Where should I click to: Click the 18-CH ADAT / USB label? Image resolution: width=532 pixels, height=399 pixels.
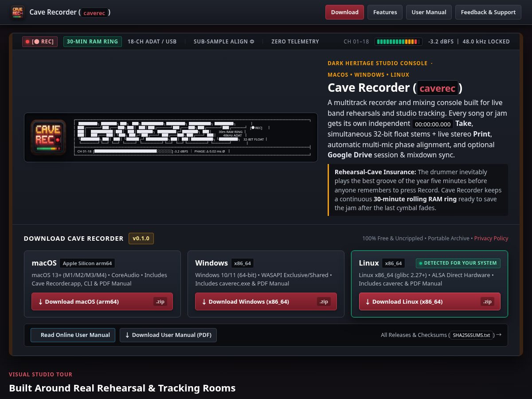(152, 42)
